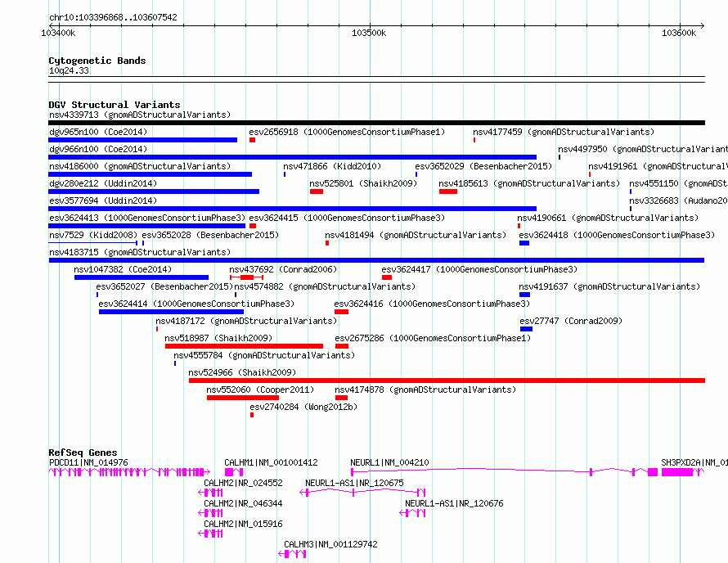The height and width of the screenshot is (563, 728).
Task: Click nsv518987 (Shaikh2009) label
Action: 218,338
